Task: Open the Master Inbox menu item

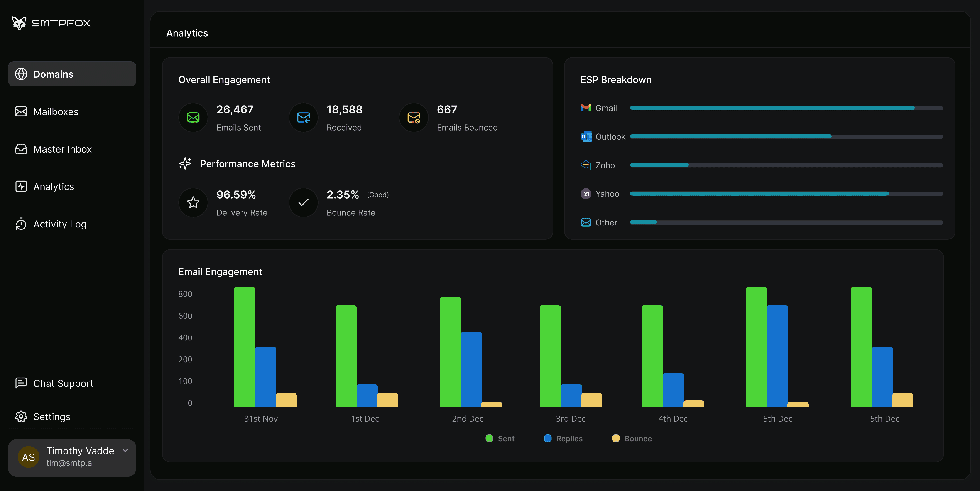Action: tap(62, 149)
